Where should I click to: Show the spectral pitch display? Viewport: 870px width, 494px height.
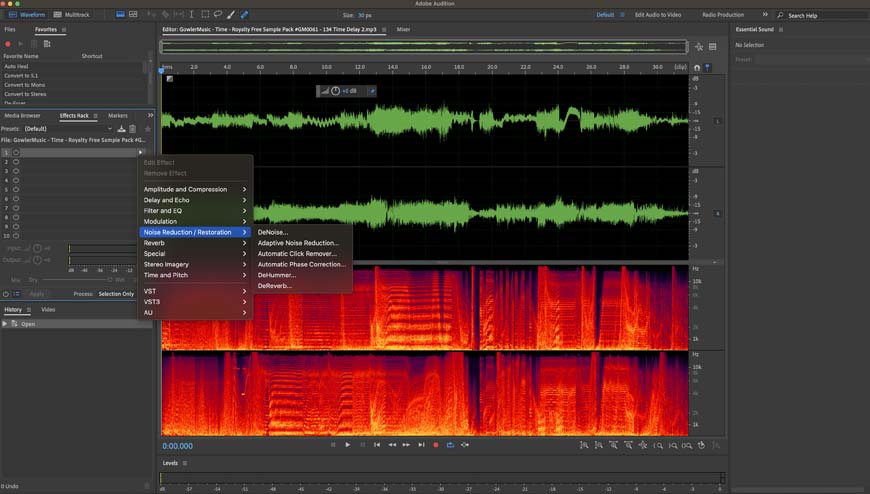point(133,14)
